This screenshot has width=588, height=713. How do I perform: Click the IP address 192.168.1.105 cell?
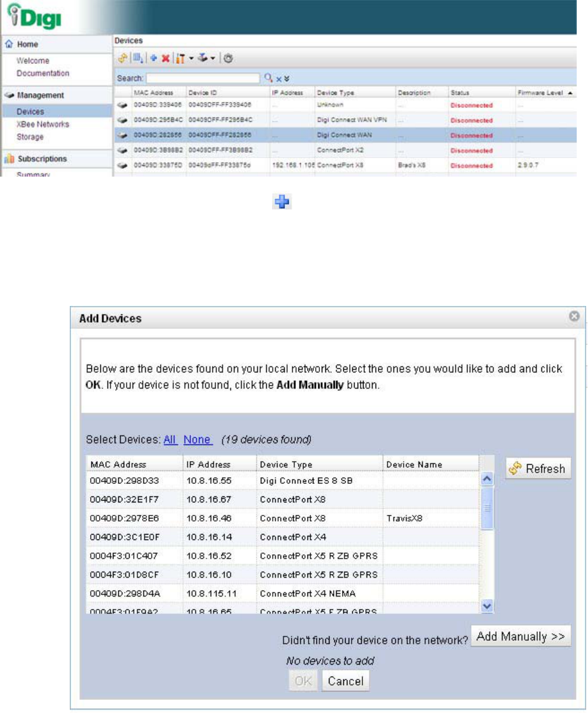[293, 165]
